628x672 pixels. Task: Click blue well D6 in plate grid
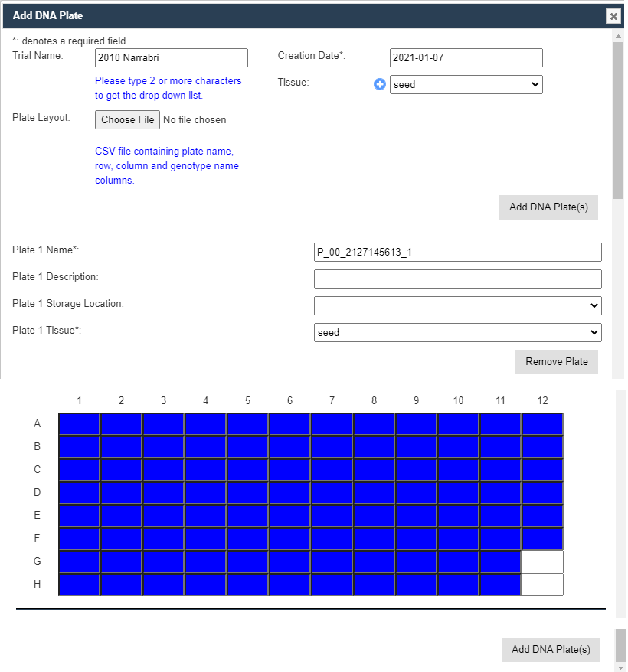tap(289, 493)
